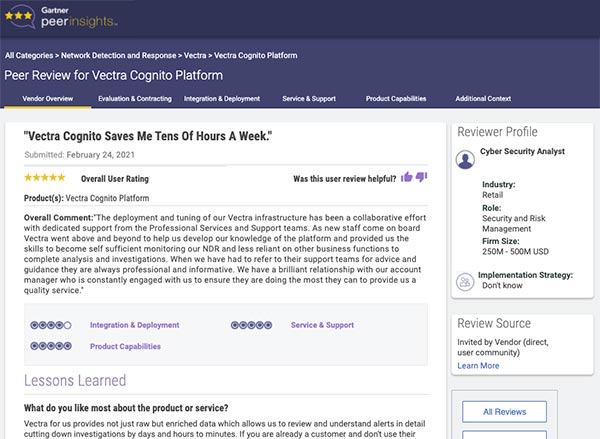This screenshot has width=600, height=439.
Task: Open Network Detection and Response breadcrumb
Action: coord(119,55)
